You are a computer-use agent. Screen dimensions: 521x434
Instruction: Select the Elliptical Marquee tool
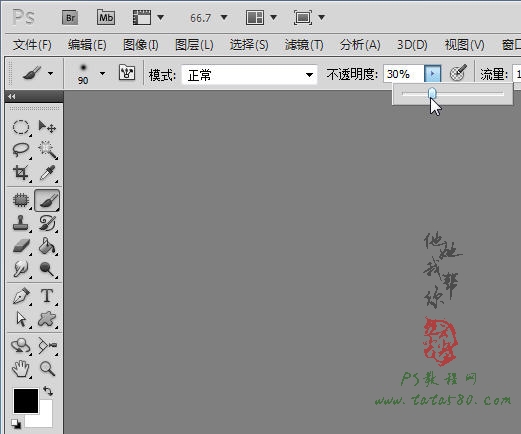click(x=21, y=127)
